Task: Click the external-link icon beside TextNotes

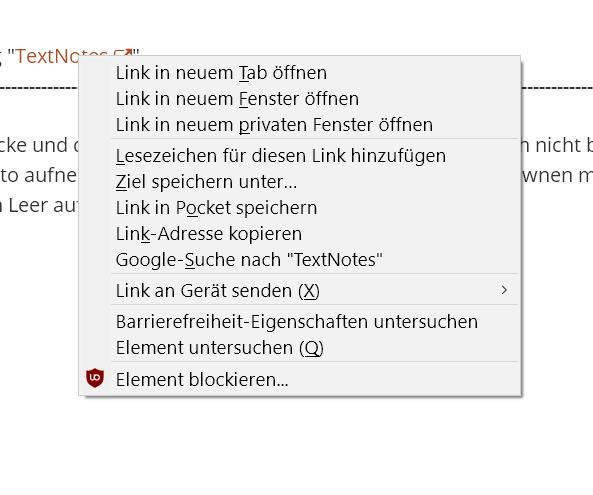Action: pos(123,54)
